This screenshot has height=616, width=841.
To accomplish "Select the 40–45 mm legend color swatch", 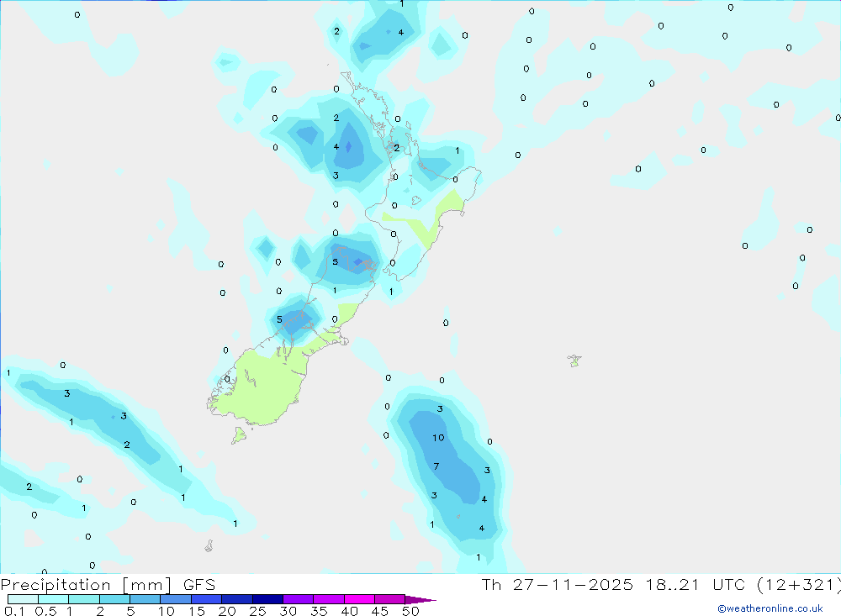I will (359, 599).
